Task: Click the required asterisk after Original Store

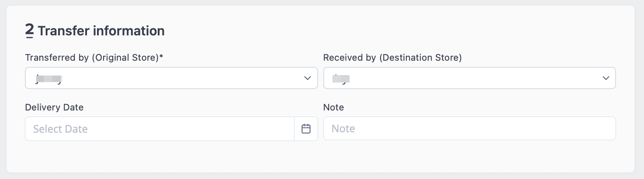Action: tap(161, 57)
